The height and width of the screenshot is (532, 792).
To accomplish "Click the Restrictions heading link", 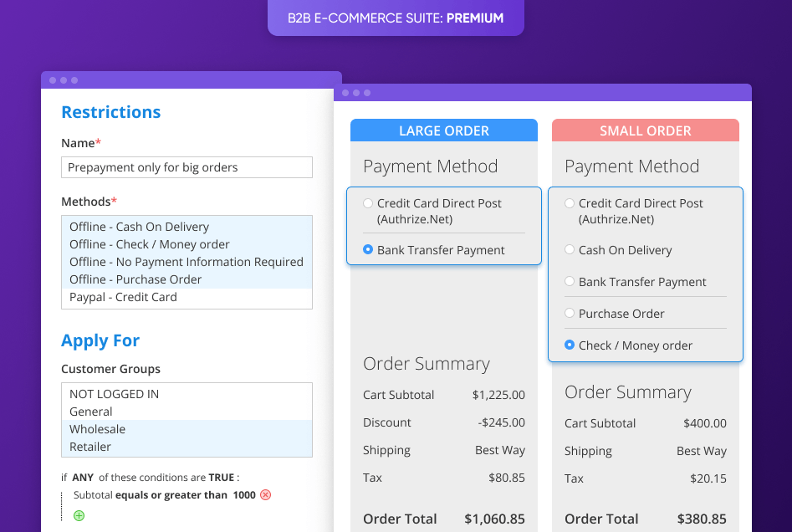I will click(110, 111).
